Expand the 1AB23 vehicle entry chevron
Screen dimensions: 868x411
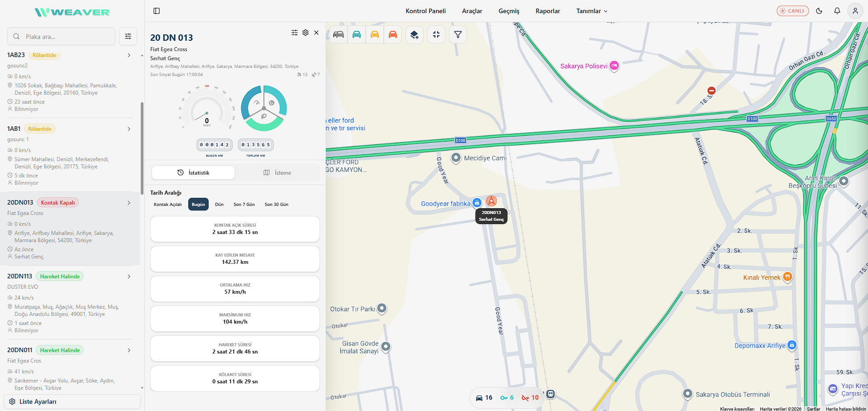129,55
